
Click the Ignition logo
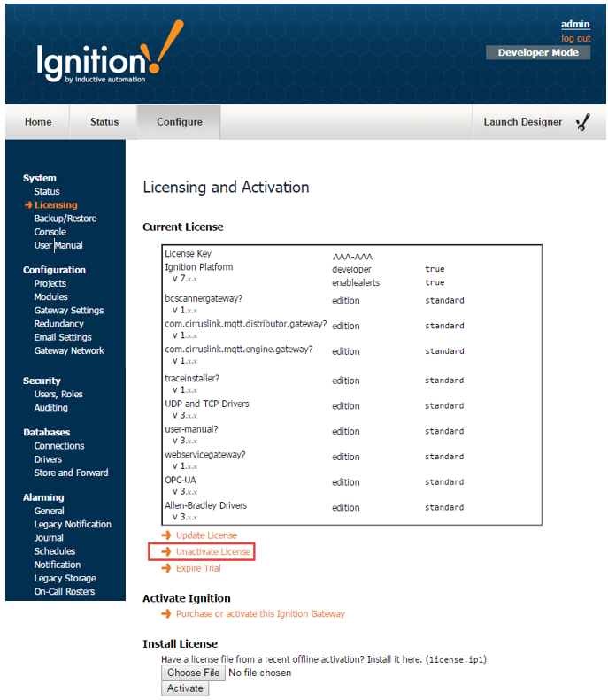click(110, 53)
